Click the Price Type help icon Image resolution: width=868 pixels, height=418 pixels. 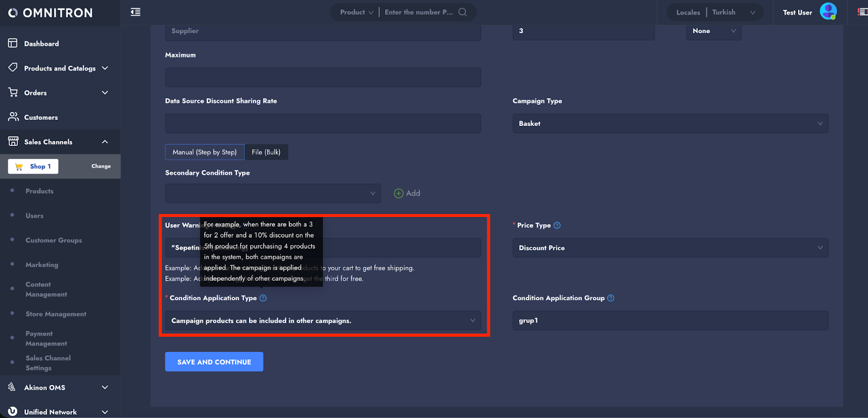point(557,225)
